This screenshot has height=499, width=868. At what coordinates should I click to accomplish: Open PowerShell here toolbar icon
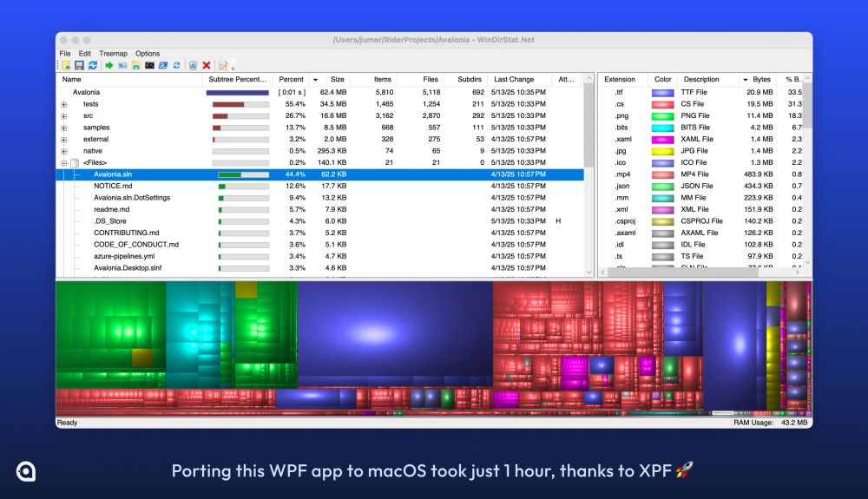163,65
